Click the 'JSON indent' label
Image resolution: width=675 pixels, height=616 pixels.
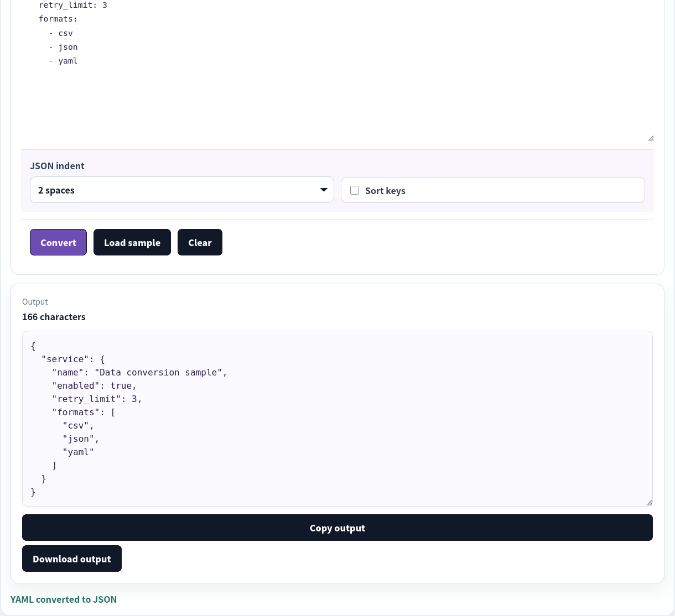(57, 166)
